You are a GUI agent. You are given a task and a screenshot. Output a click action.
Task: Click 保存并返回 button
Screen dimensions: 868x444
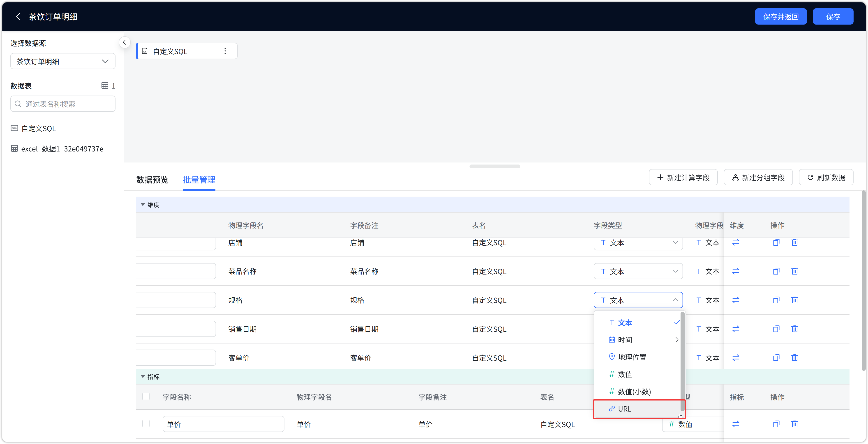click(x=781, y=16)
